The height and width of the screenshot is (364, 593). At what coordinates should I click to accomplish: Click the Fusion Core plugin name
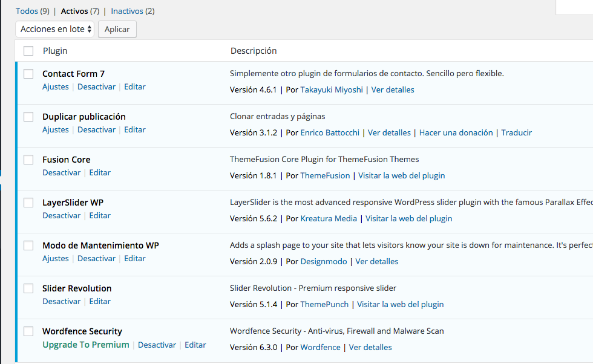click(x=66, y=160)
